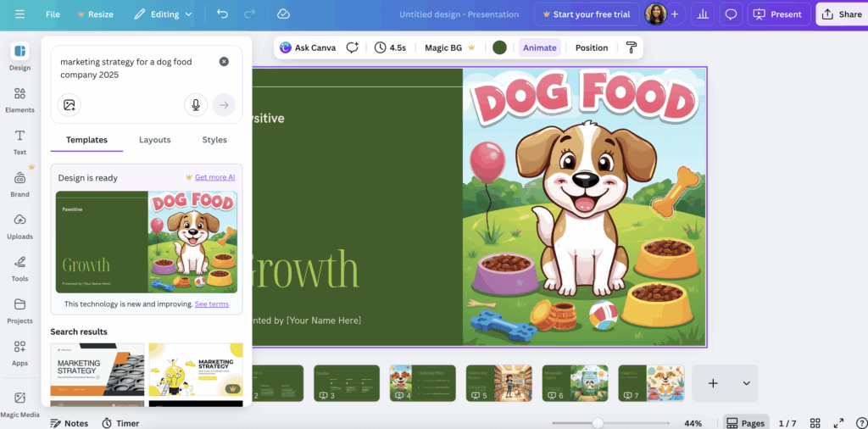Open the analytics bar chart icon
Viewport: 868px width, 429px height.
coord(702,14)
